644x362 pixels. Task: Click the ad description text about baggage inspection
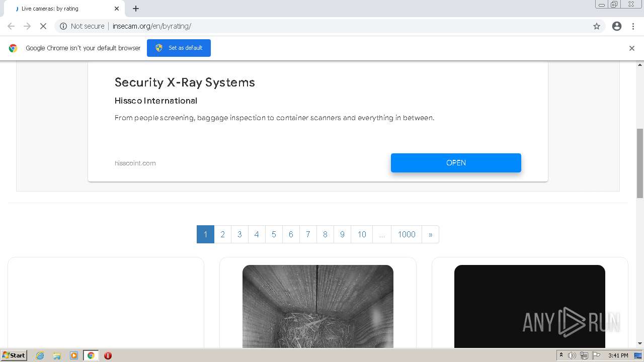[274, 118]
